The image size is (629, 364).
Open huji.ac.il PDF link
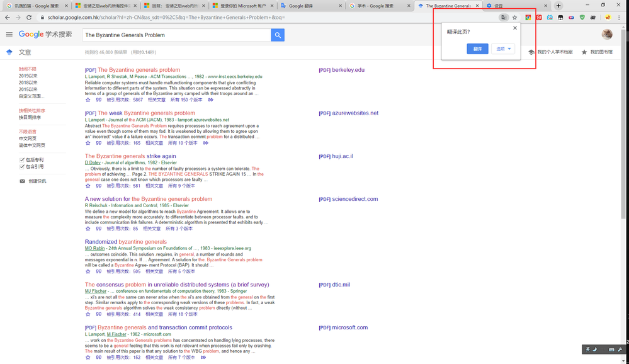tap(336, 156)
